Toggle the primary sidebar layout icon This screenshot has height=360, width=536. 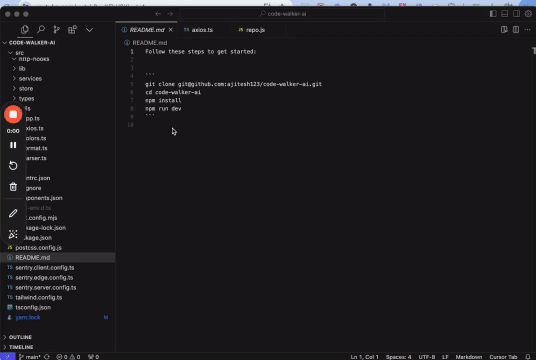point(493,14)
